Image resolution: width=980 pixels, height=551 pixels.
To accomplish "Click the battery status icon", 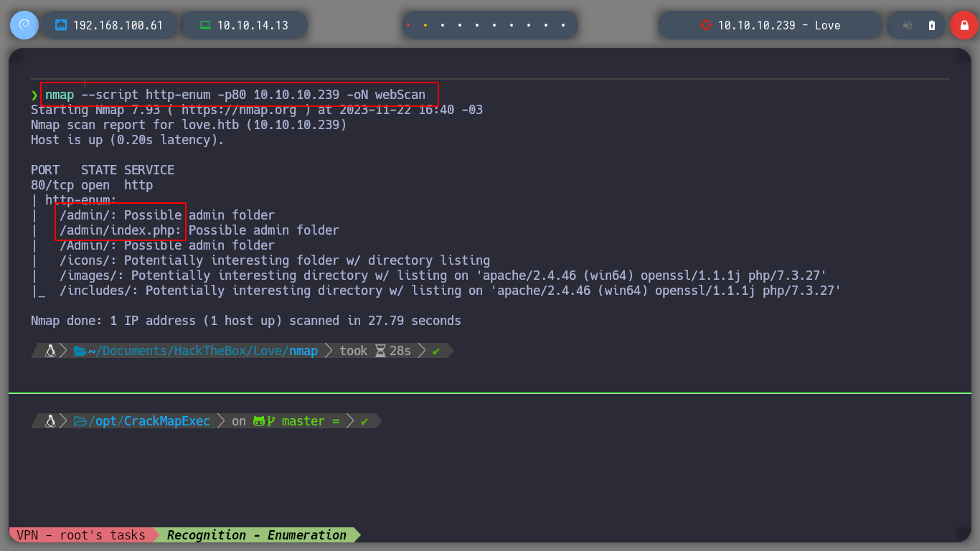I will pos(932,25).
